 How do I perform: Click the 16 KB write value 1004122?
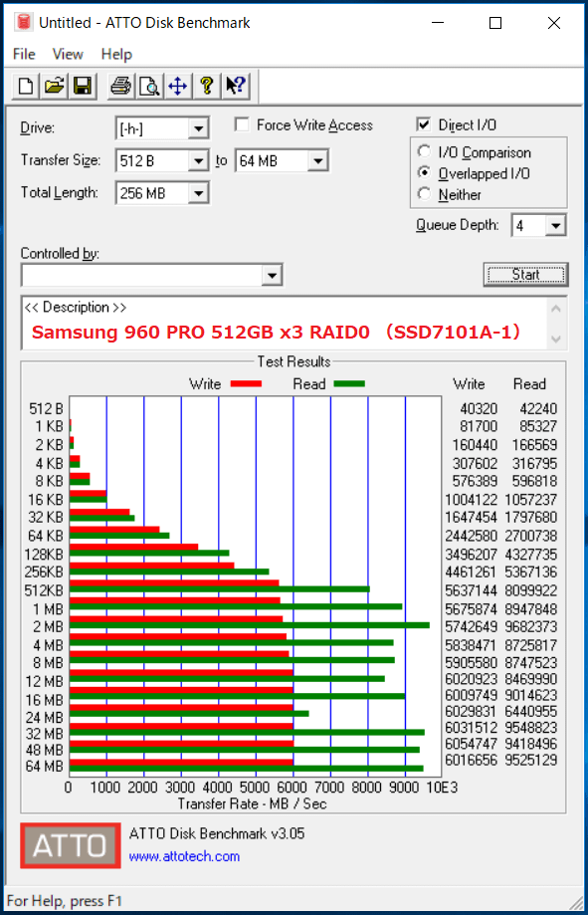point(471,500)
